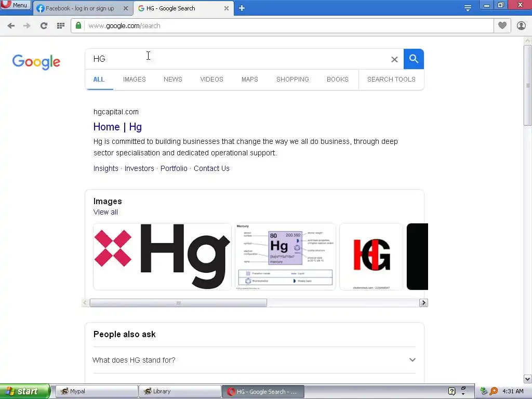
Task: Switch to SHOPPING results
Action: point(292,79)
